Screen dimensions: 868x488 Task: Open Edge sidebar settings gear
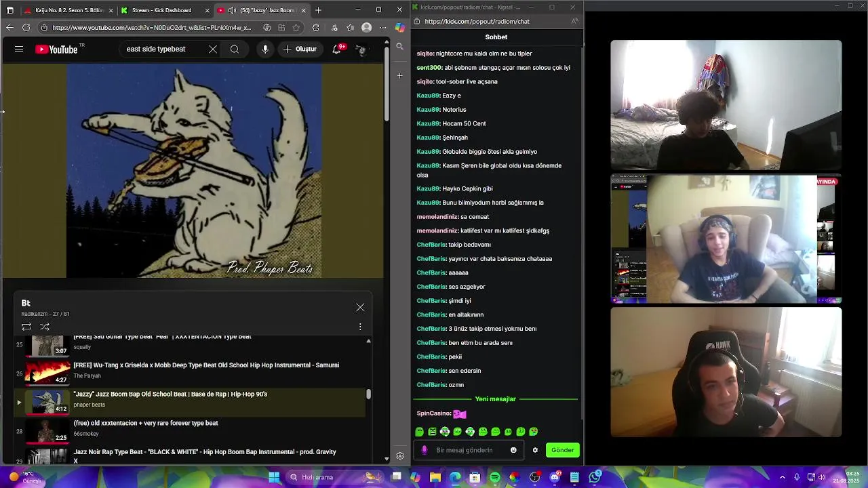pyautogui.click(x=400, y=456)
